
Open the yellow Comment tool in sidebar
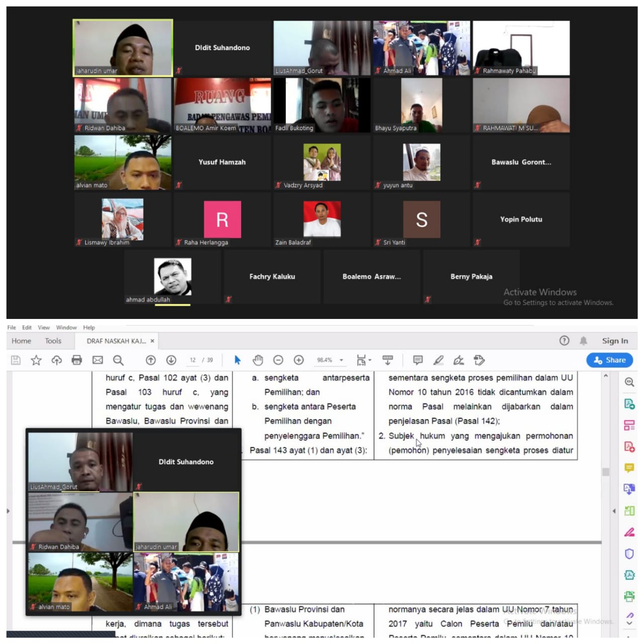[x=629, y=468]
